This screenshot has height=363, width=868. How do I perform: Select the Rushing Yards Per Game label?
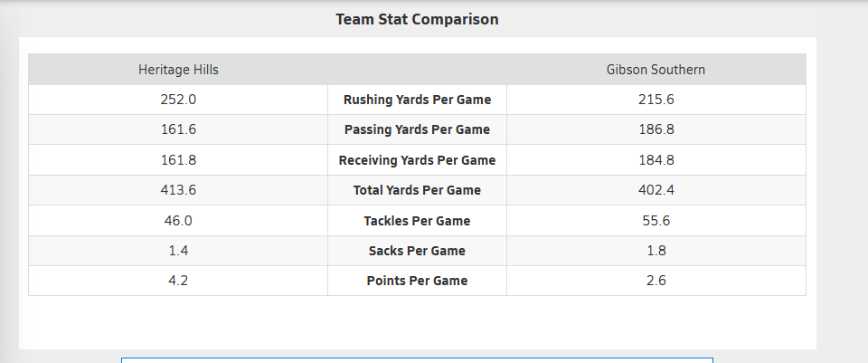pyautogui.click(x=417, y=100)
